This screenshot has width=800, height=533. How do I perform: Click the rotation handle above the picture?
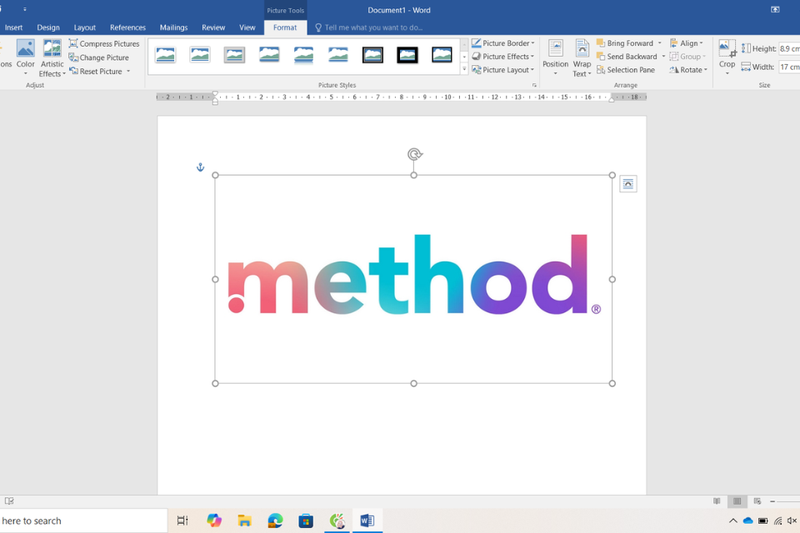414,154
